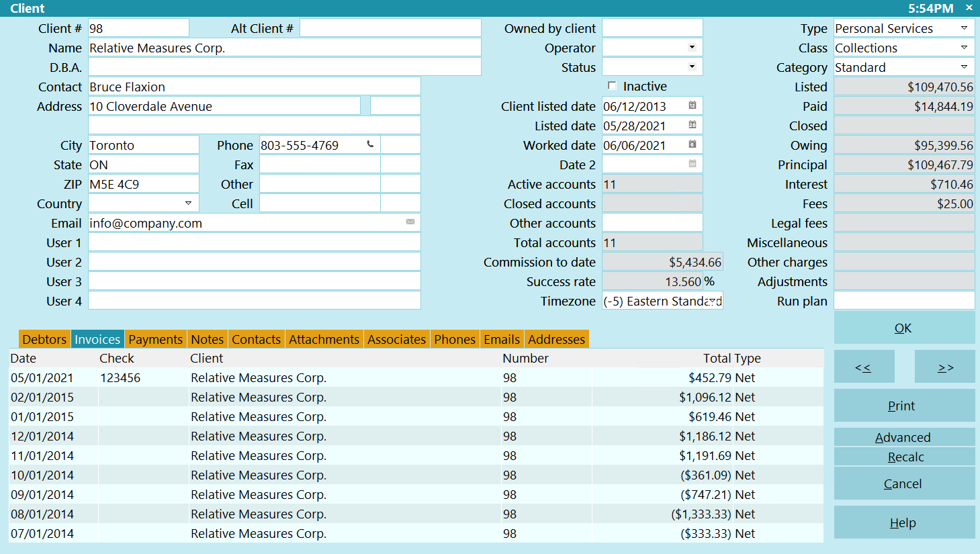Show the Attachments tab
This screenshot has width=980, height=554.
tap(324, 339)
